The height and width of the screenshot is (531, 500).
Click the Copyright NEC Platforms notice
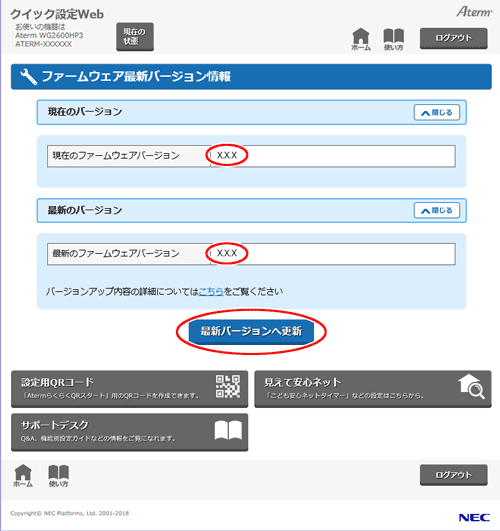[x=69, y=513]
